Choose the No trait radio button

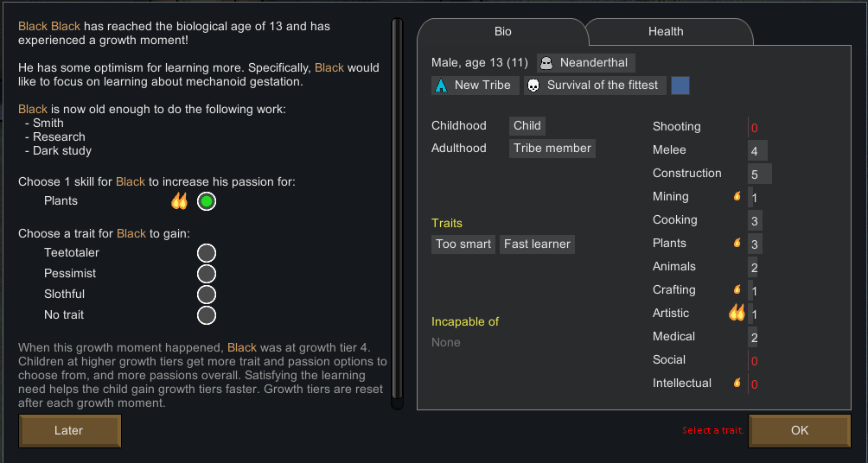click(x=207, y=315)
